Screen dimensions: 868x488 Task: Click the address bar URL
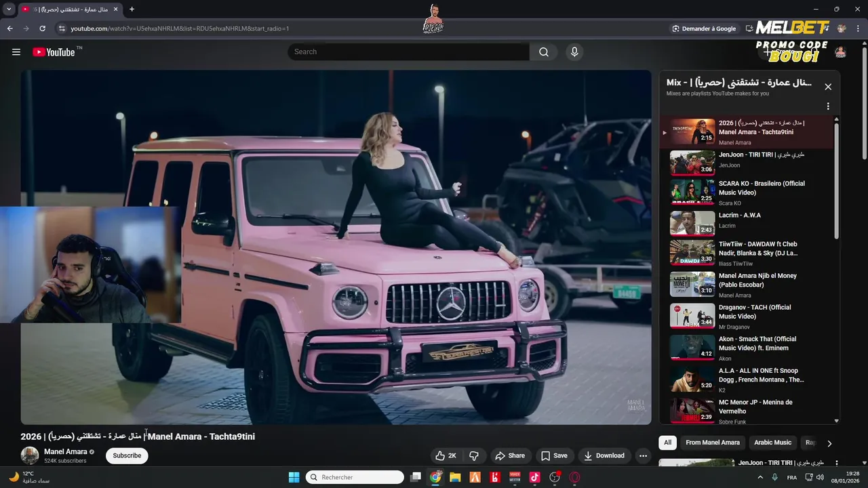[x=180, y=28]
